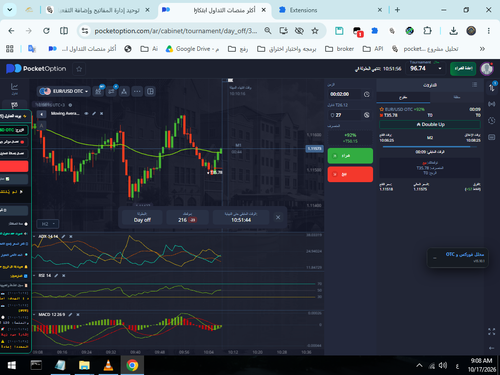Click the user avatar in the top bar
500x375 pixels.
487,69
